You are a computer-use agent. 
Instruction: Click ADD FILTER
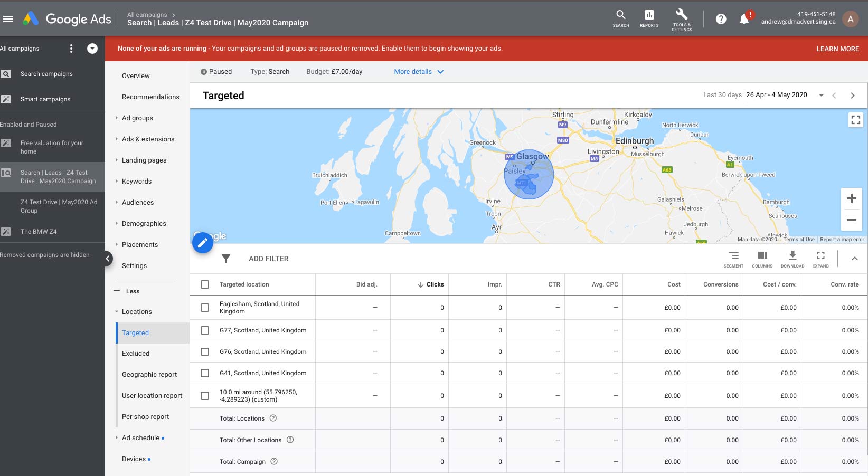pyautogui.click(x=269, y=259)
